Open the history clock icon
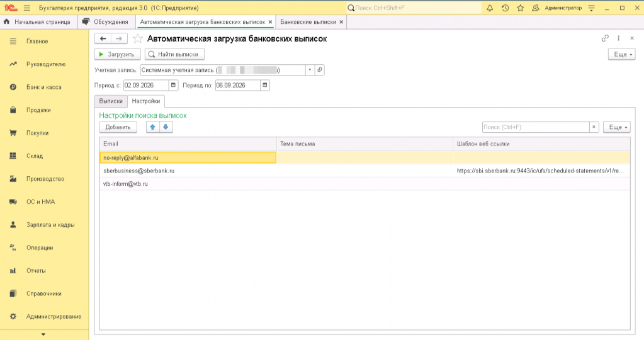Viewport: 644px width, 340px height. tap(505, 8)
